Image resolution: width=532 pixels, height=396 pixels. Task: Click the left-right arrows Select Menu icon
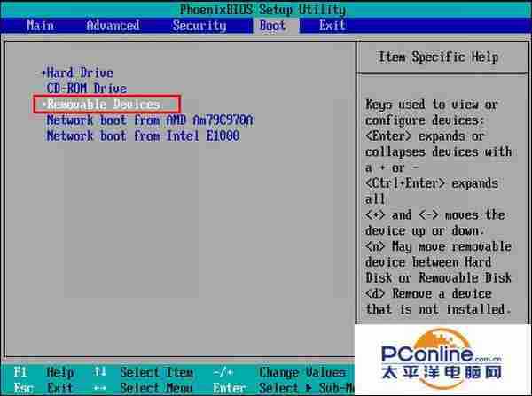click(x=100, y=388)
